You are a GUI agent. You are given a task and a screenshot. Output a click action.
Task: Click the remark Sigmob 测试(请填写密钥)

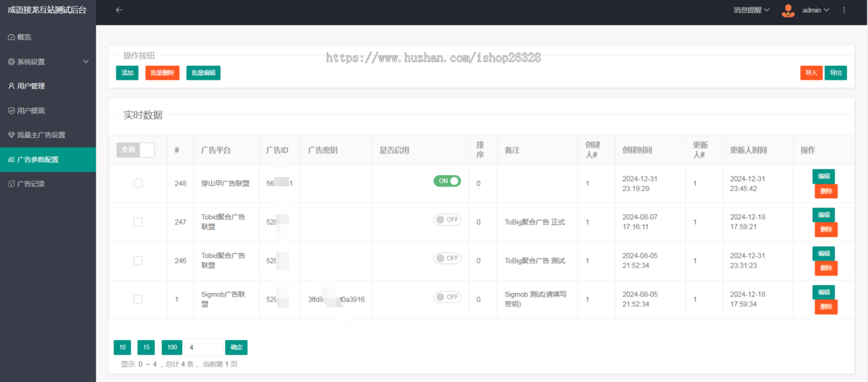pos(535,299)
